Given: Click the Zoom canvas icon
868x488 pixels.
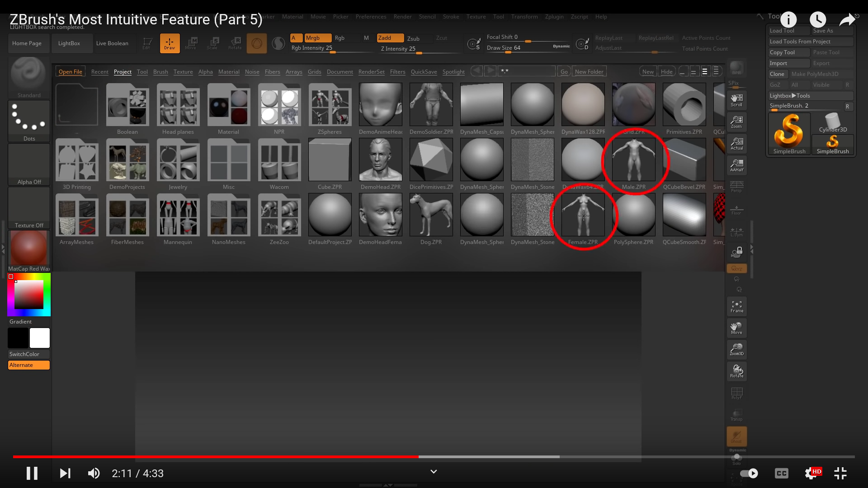Looking at the screenshot, I should 737,122.
